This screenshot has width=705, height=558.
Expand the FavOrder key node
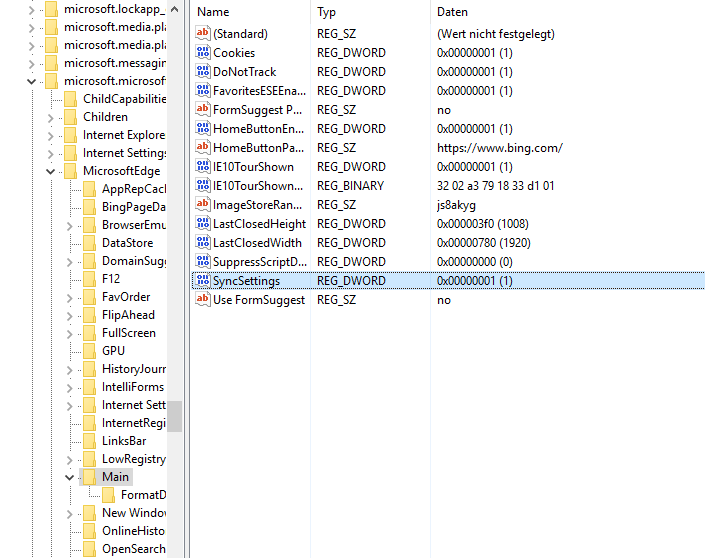69,298
